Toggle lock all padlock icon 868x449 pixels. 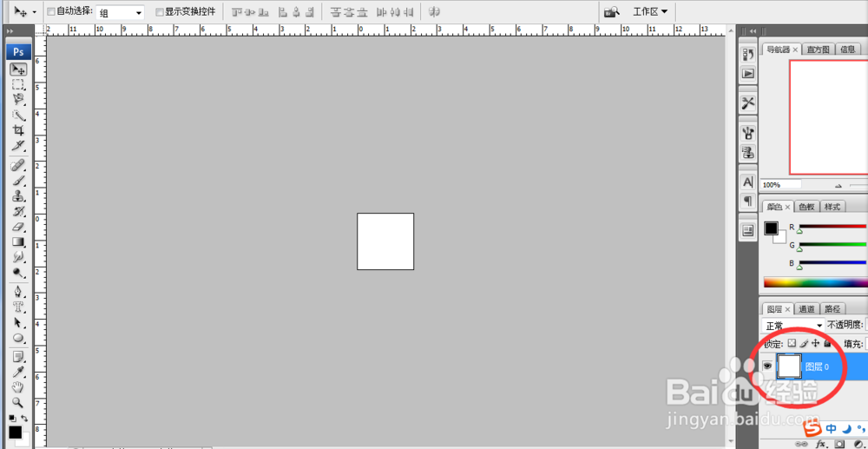(x=827, y=343)
